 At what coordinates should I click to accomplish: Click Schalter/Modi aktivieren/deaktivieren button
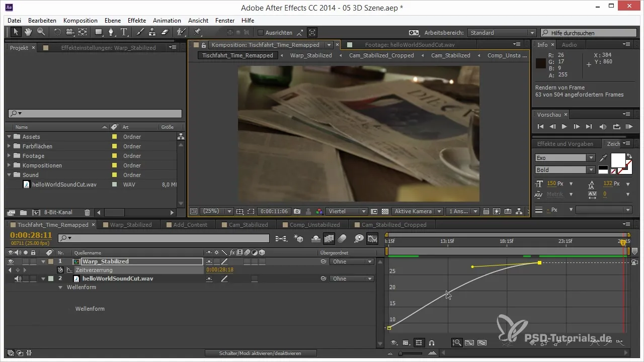[261, 353]
